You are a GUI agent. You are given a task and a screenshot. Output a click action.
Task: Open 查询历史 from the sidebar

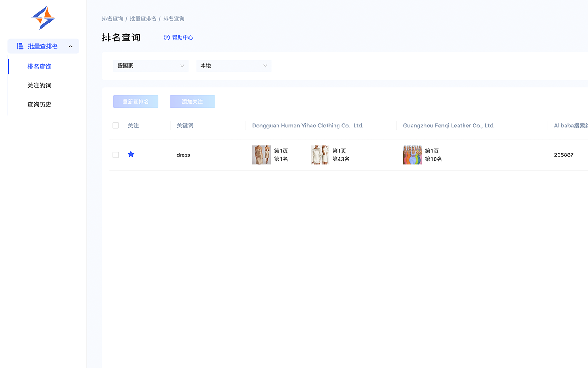pyautogui.click(x=39, y=104)
